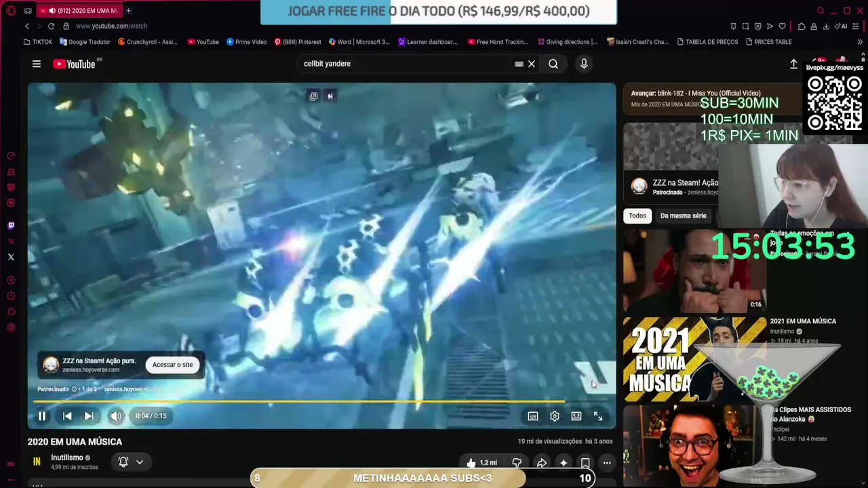The height and width of the screenshot is (488, 868).
Task: Open the sidebar player icon
Action: tap(11, 281)
